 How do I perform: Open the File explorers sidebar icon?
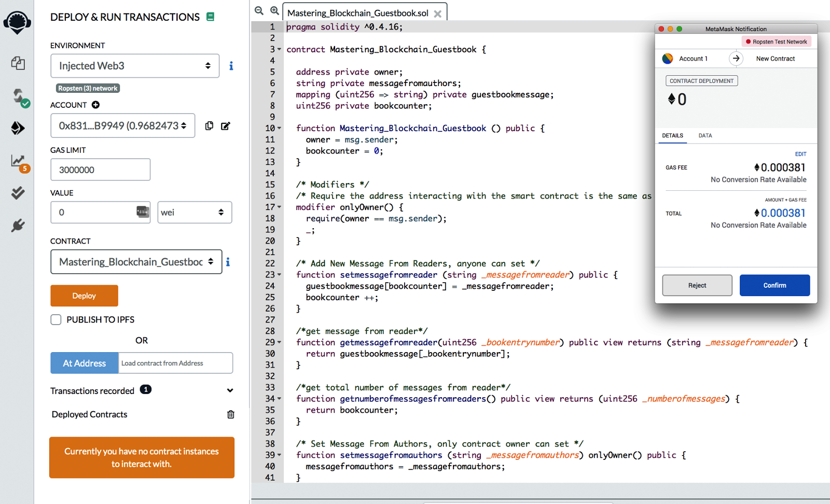[x=18, y=63]
